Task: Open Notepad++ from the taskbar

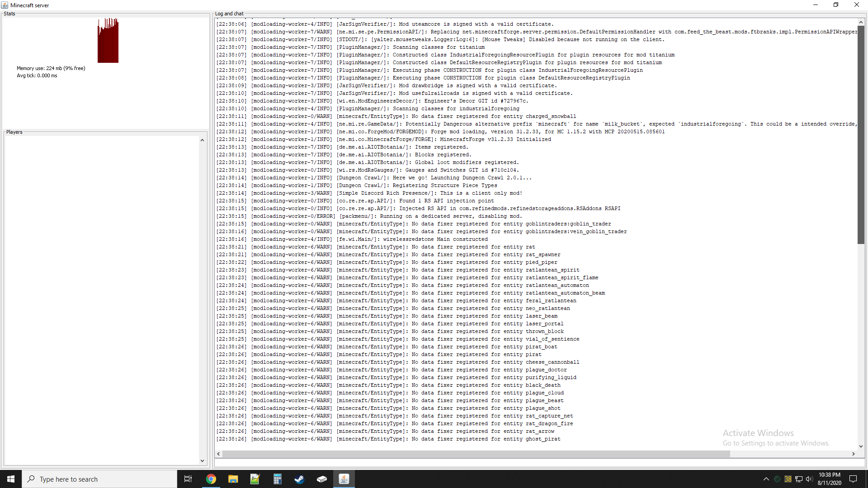Action: point(255,479)
